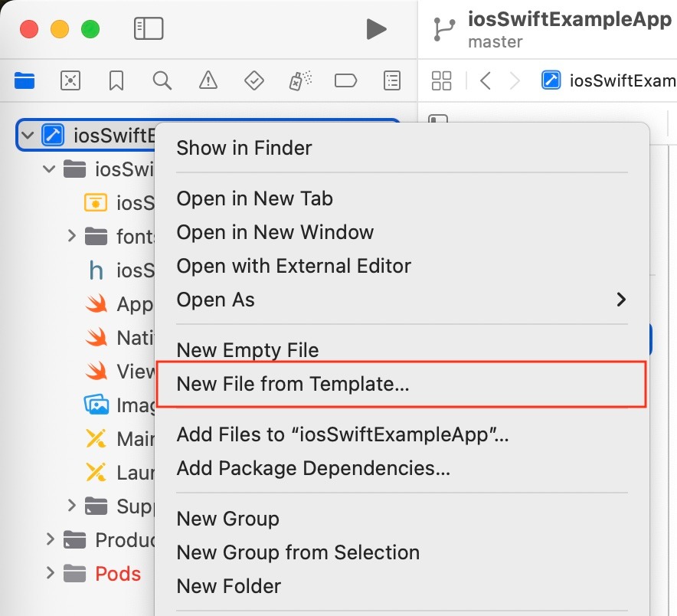
Task: Open the Breakpoint navigator
Action: 345,80
